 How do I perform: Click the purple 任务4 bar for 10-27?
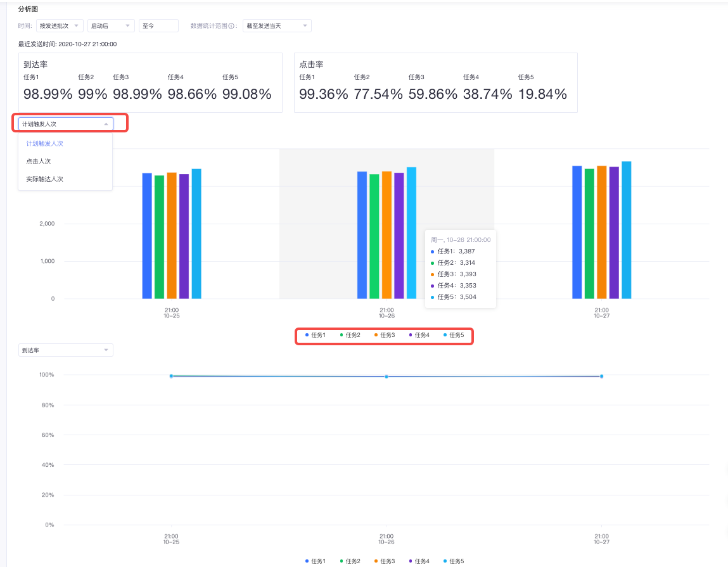pos(614,233)
